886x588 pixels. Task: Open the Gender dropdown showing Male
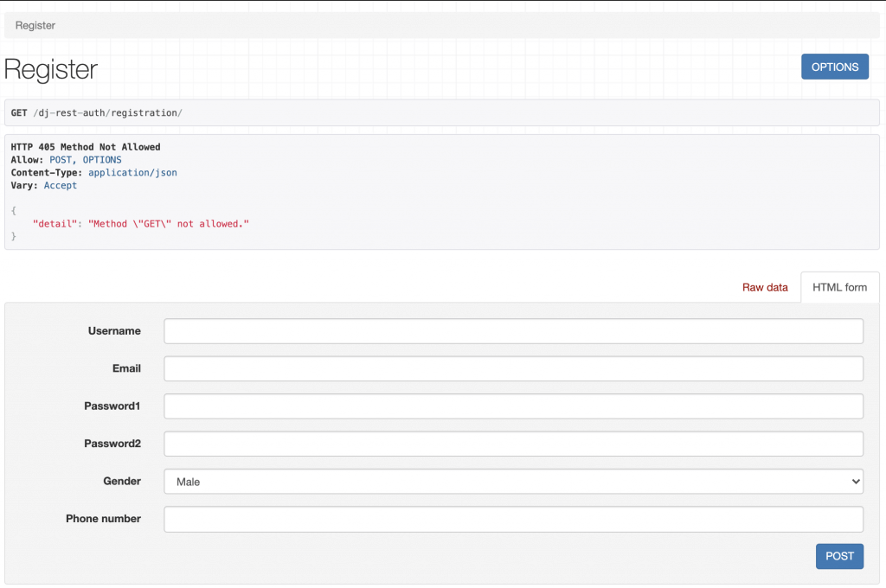click(513, 482)
